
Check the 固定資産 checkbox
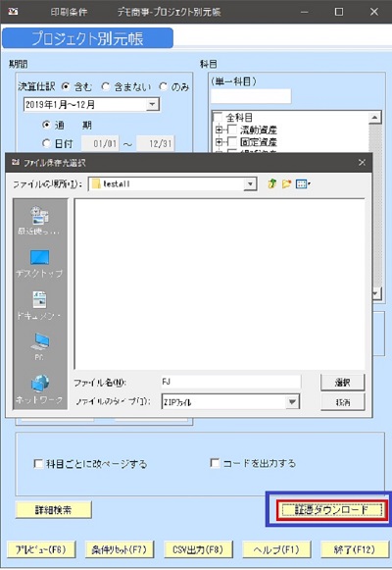(x=232, y=142)
